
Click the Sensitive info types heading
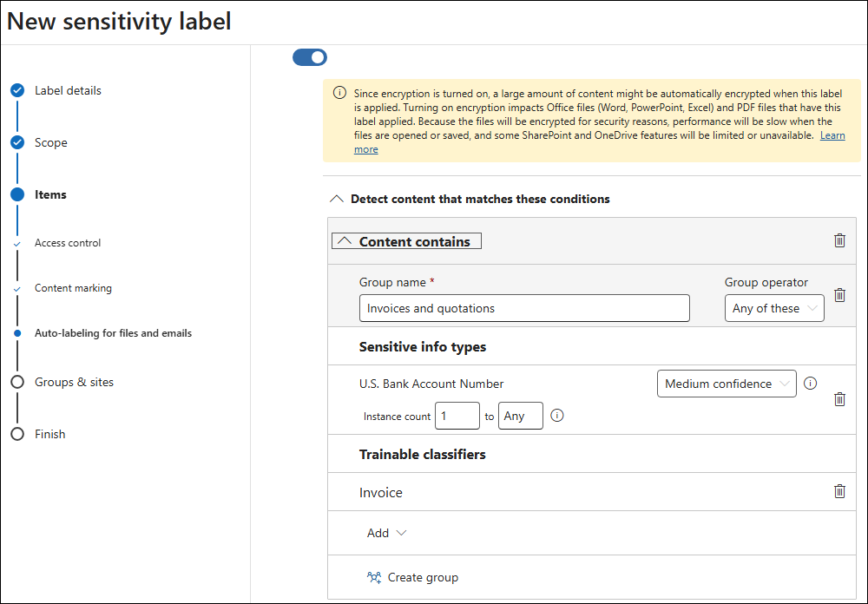pyautogui.click(x=423, y=346)
